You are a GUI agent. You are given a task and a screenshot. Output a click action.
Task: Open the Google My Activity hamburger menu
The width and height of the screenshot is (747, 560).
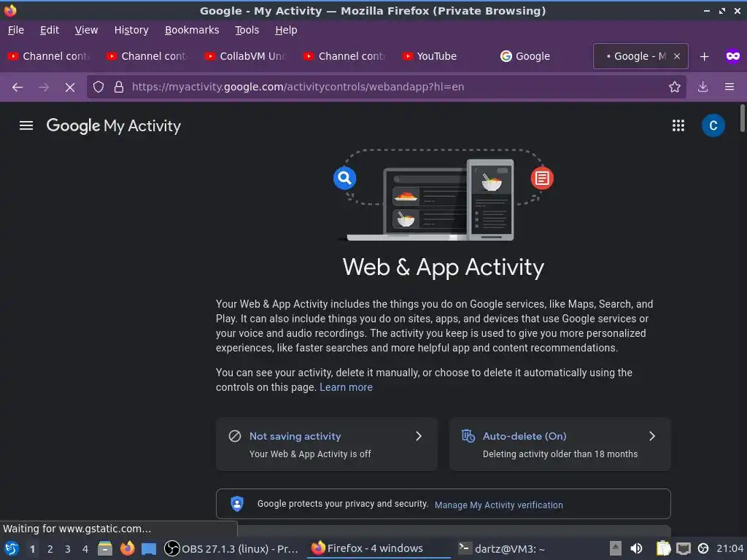click(26, 125)
